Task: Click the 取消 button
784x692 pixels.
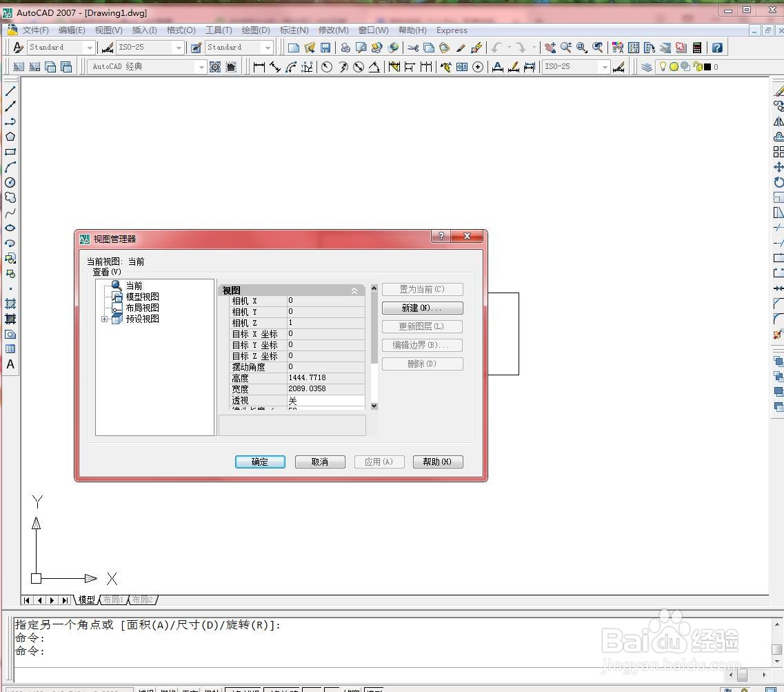Action: click(320, 462)
